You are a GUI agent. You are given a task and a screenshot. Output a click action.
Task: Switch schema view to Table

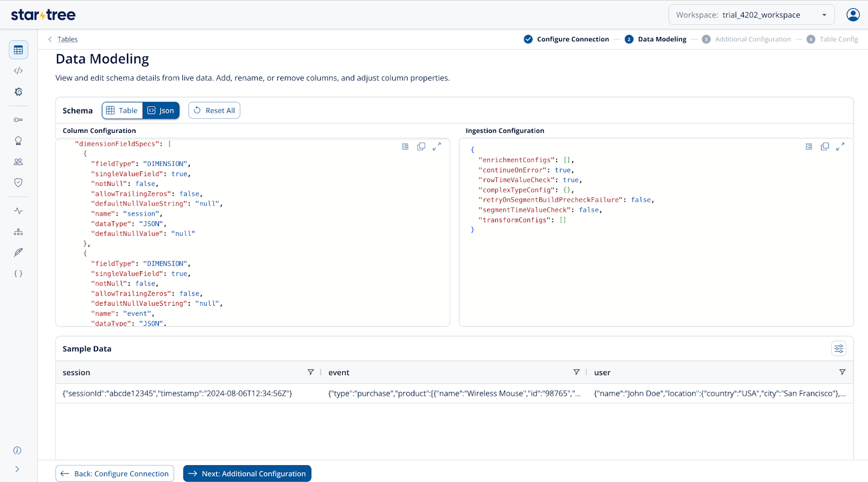coord(123,111)
